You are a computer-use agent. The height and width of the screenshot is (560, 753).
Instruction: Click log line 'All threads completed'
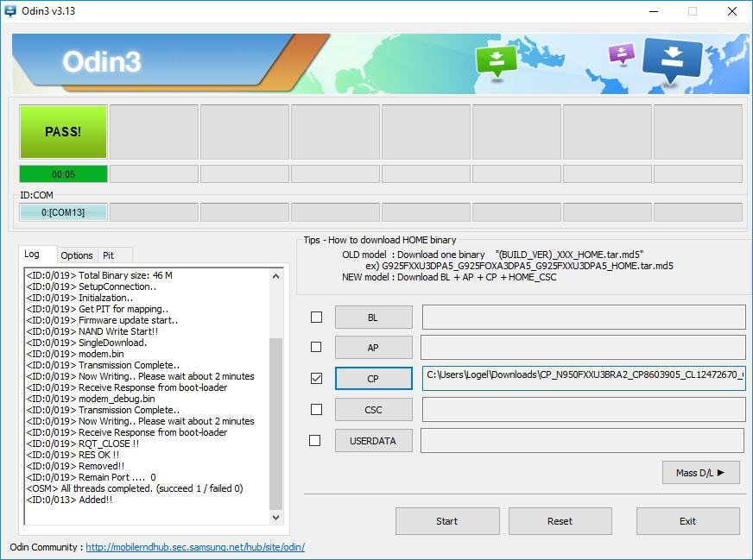click(135, 488)
